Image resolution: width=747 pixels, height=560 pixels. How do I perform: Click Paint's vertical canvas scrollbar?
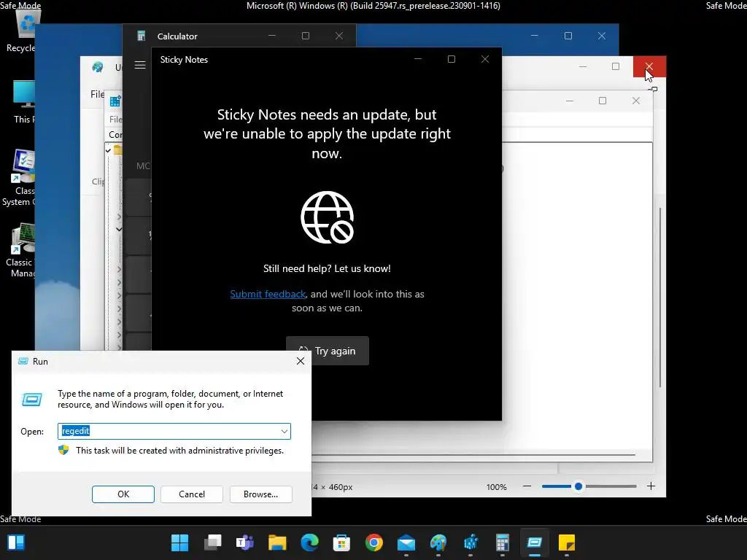[x=659, y=297]
